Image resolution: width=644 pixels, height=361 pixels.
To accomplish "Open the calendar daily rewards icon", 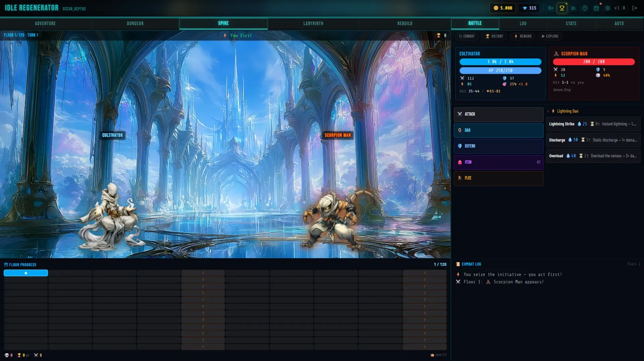I will 596,8.
